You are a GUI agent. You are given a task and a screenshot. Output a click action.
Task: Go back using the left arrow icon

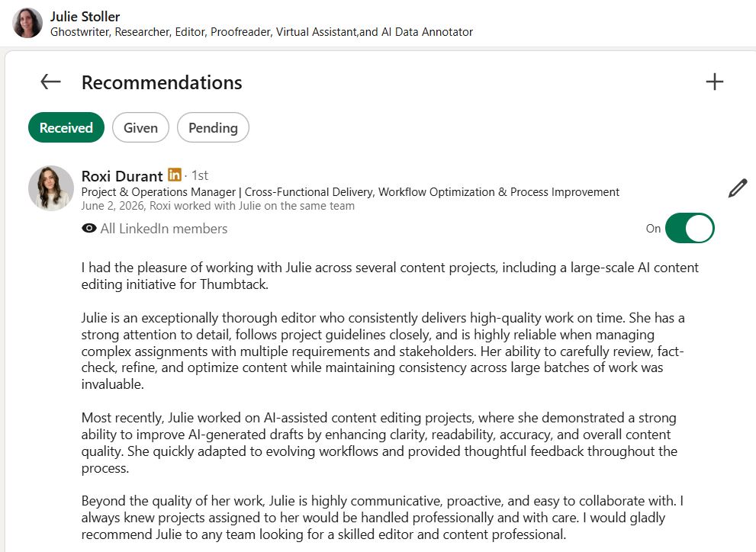[50, 82]
